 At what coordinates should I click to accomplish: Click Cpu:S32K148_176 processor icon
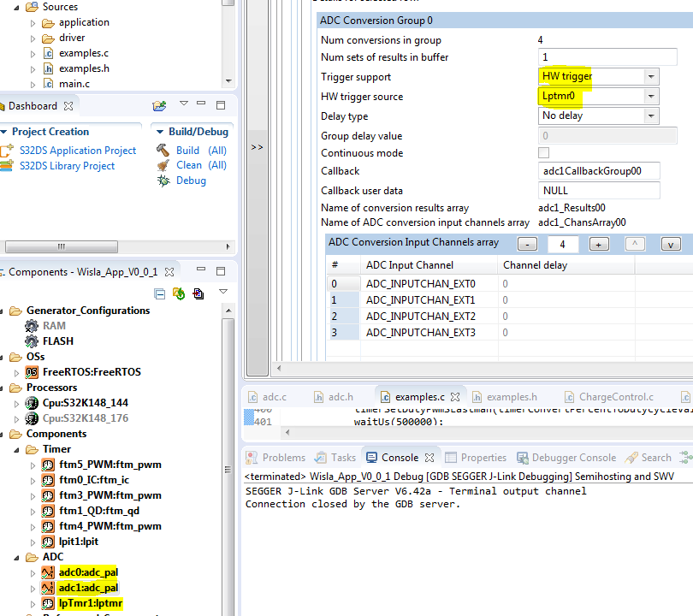point(32,418)
